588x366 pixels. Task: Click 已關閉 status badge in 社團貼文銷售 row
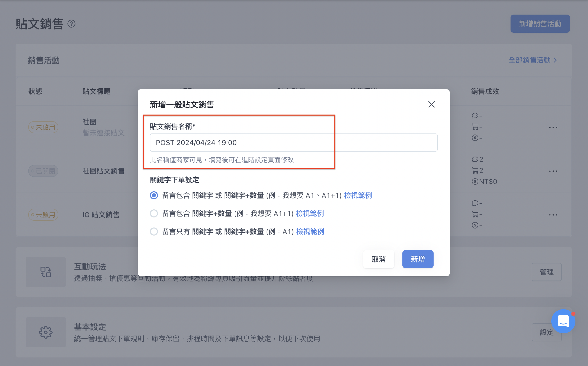pos(43,171)
